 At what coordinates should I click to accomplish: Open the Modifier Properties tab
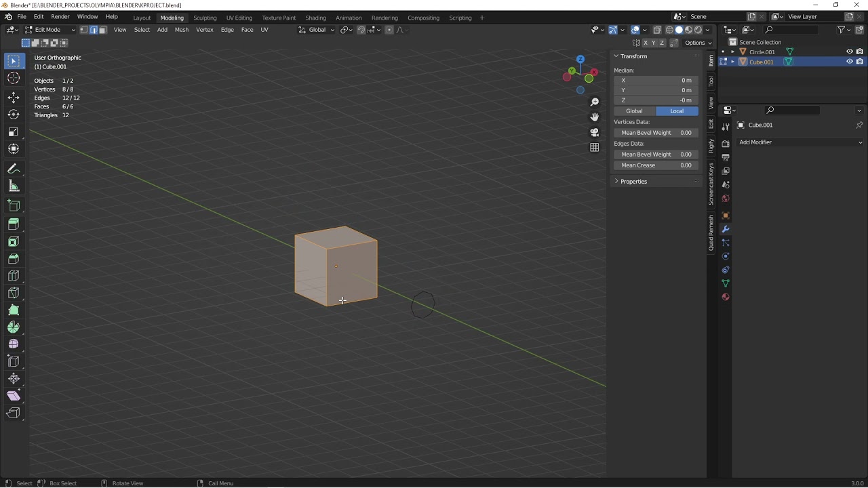coord(725,229)
